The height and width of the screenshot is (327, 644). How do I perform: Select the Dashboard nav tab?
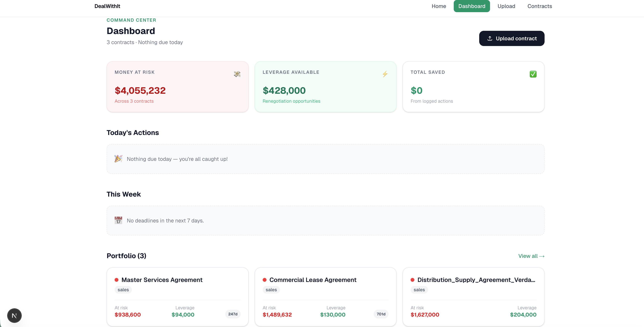point(471,6)
